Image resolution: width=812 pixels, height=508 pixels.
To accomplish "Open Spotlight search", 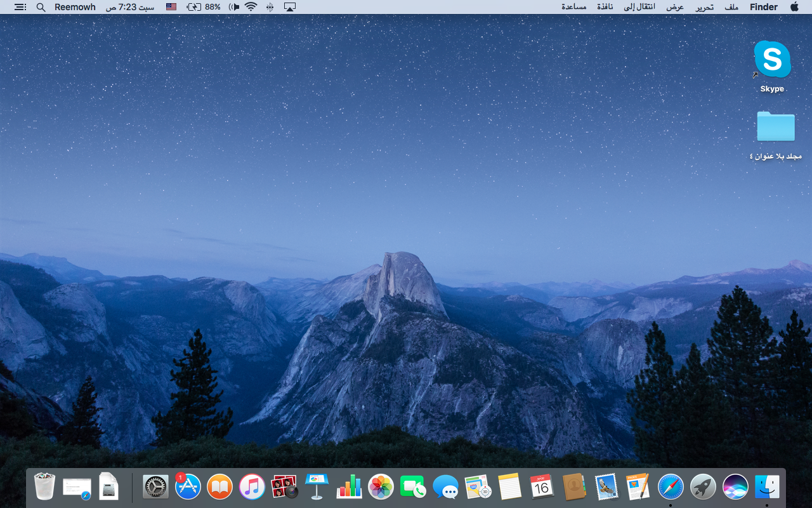I will [x=41, y=7].
